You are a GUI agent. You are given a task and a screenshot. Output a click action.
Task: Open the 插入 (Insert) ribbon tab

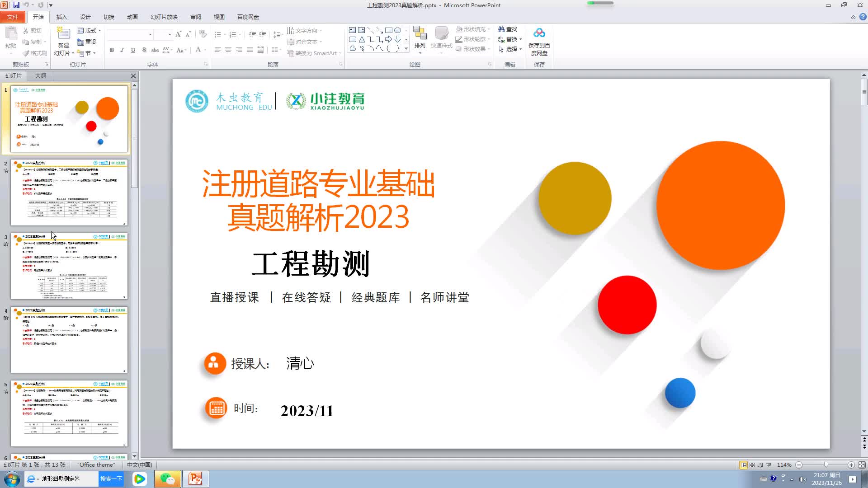click(61, 17)
